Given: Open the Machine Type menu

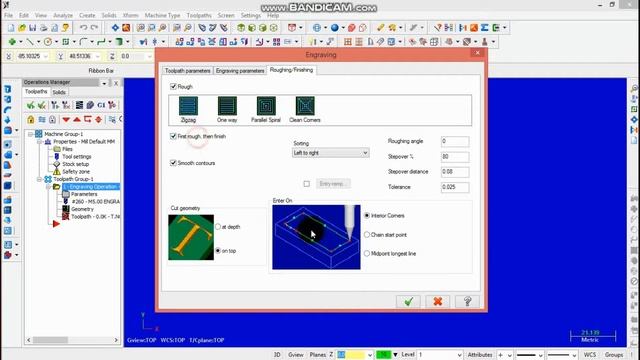Looking at the screenshot, I should [162, 16].
